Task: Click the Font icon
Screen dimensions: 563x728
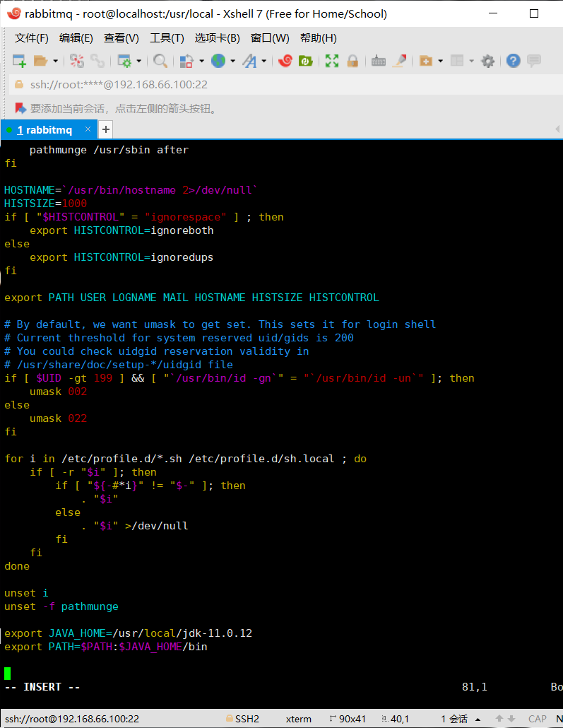Action: pos(249,61)
